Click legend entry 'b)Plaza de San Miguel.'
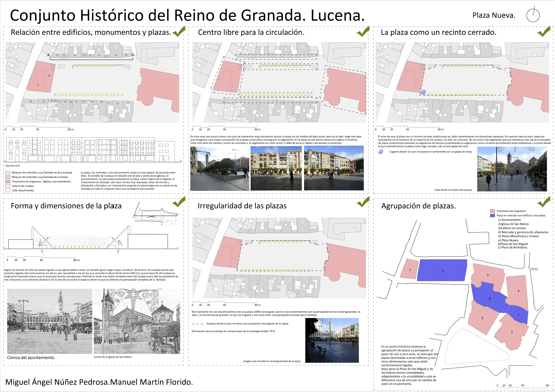Screen dimensions: 555x392 click(513, 244)
